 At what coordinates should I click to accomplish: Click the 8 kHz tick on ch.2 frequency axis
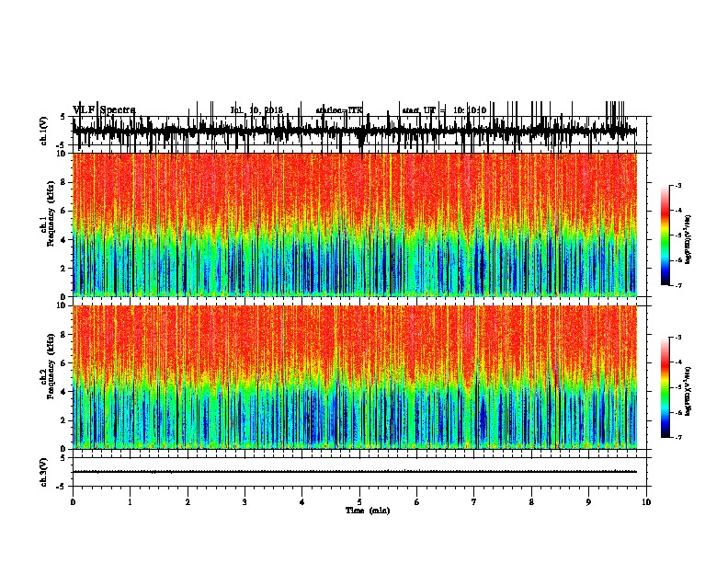tap(64, 335)
